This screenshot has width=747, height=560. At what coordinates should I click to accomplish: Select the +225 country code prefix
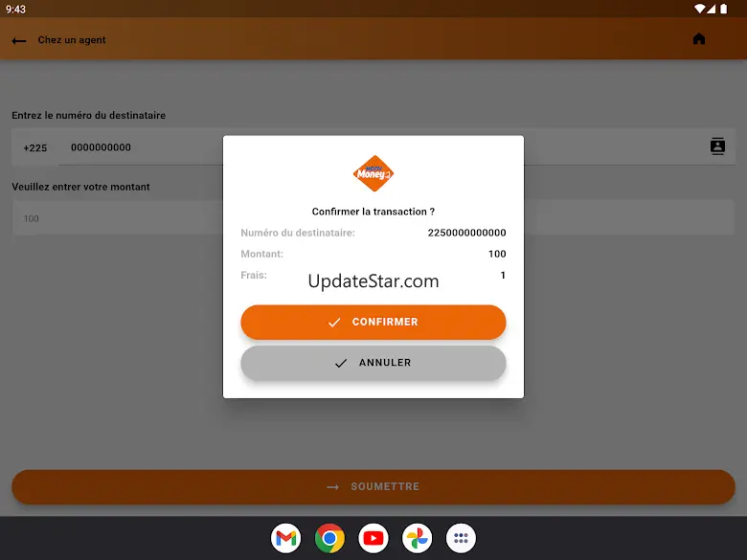(35, 148)
